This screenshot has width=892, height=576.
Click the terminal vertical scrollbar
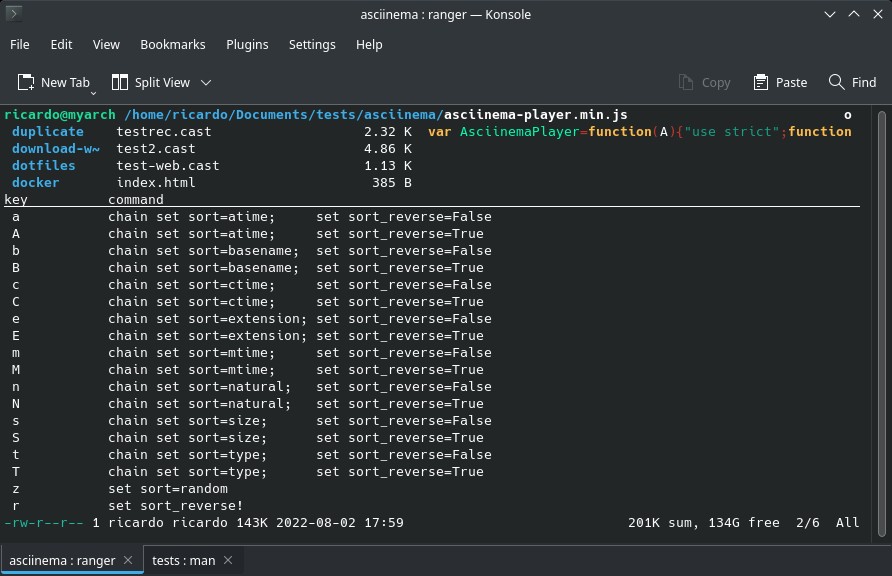tap(882, 324)
